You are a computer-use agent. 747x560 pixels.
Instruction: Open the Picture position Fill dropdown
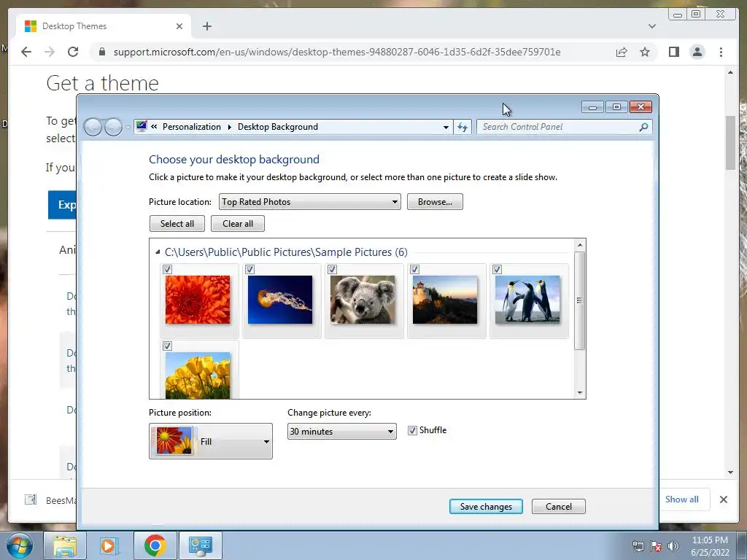(x=211, y=441)
